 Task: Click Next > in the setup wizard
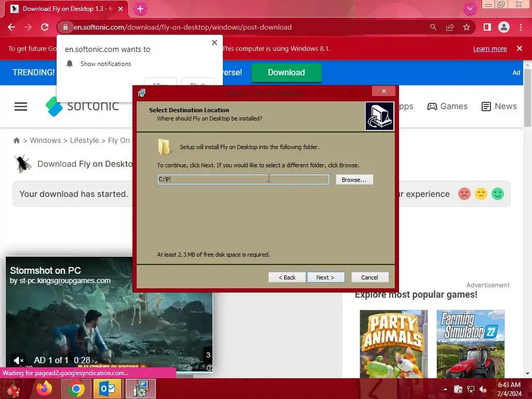pyautogui.click(x=326, y=277)
